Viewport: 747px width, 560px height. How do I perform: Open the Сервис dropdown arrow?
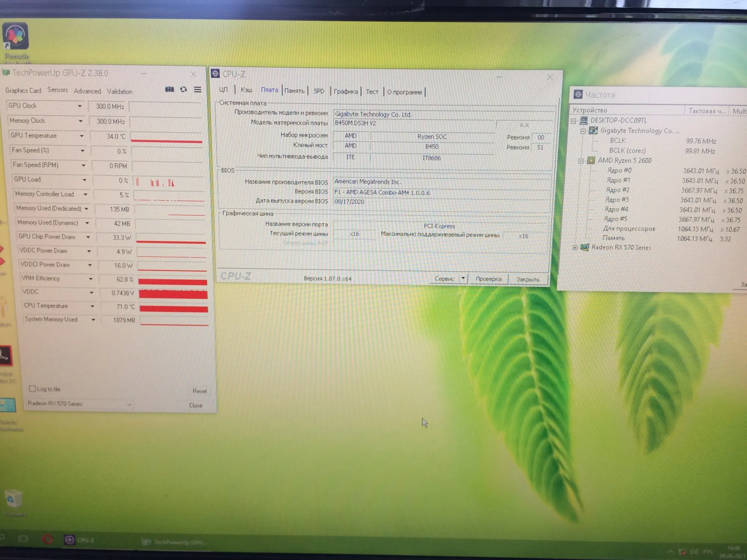tap(463, 278)
